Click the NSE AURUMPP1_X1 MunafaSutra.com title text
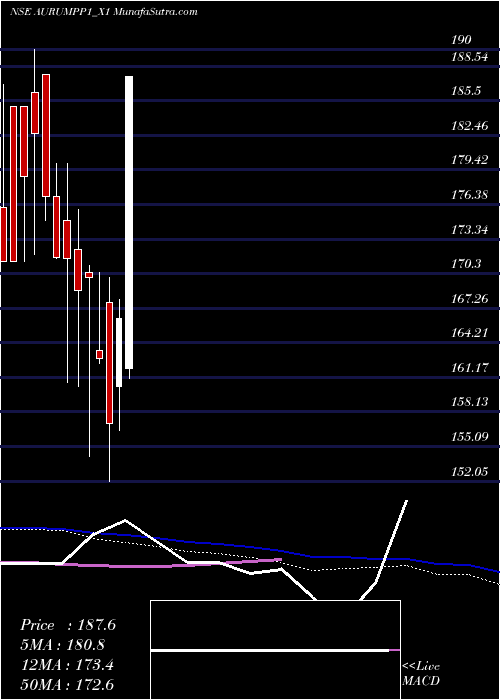500x700 pixels. point(103,12)
